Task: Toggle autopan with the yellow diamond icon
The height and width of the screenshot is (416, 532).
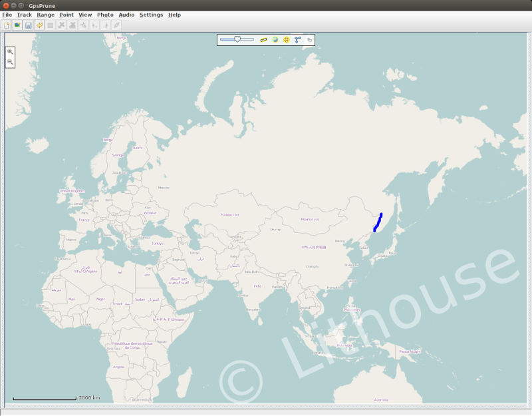Action: 286,40
